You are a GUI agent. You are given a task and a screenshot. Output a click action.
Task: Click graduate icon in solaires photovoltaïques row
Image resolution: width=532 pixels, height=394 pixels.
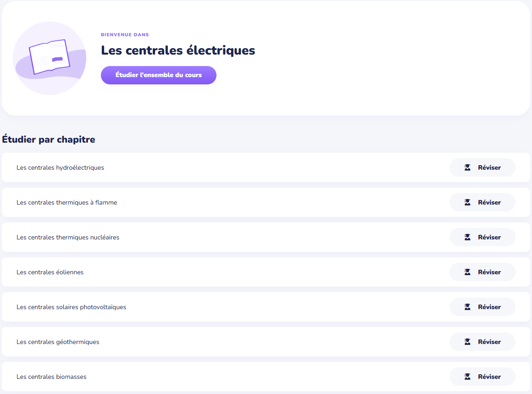click(x=467, y=307)
